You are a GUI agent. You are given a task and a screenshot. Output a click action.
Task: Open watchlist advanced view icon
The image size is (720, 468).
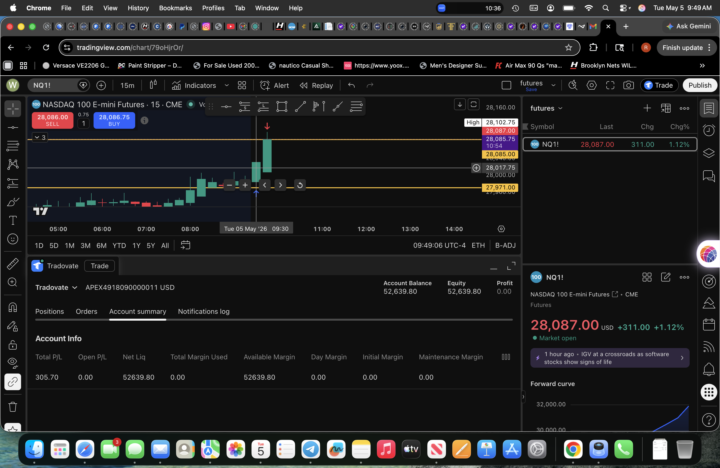[x=665, y=108]
